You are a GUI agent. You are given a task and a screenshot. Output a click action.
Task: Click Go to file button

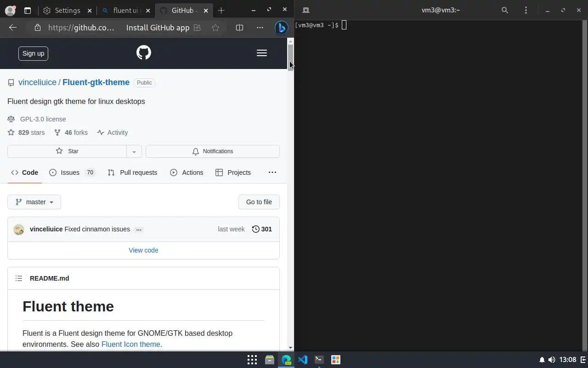(259, 202)
